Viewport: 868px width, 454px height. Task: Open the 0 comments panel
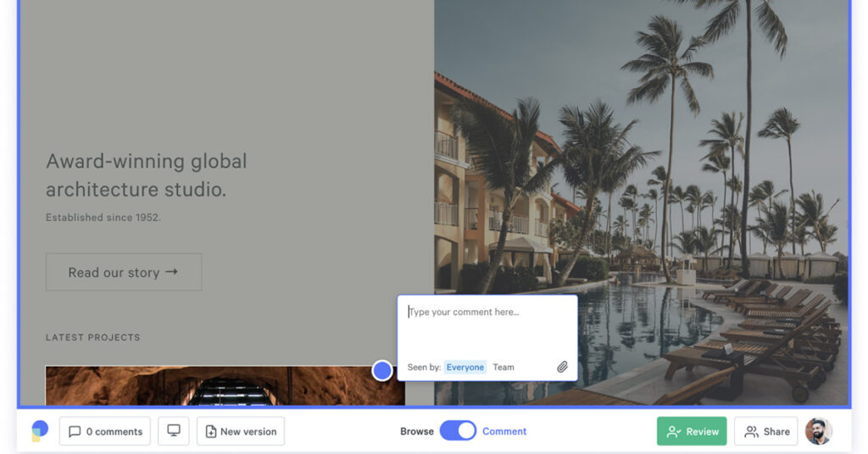pyautogui.click(x=105, y=431)
